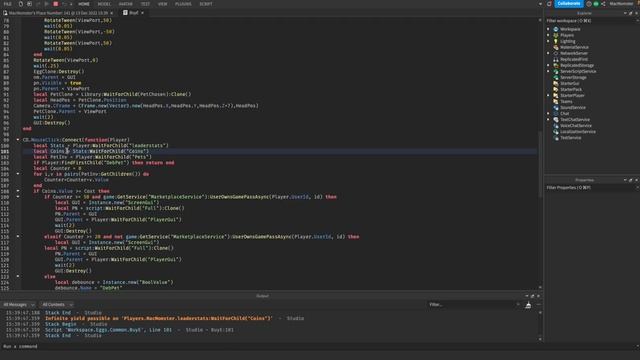
Task: Open the FILE menu
Action: pyautogui.click(x=7, y=4)
